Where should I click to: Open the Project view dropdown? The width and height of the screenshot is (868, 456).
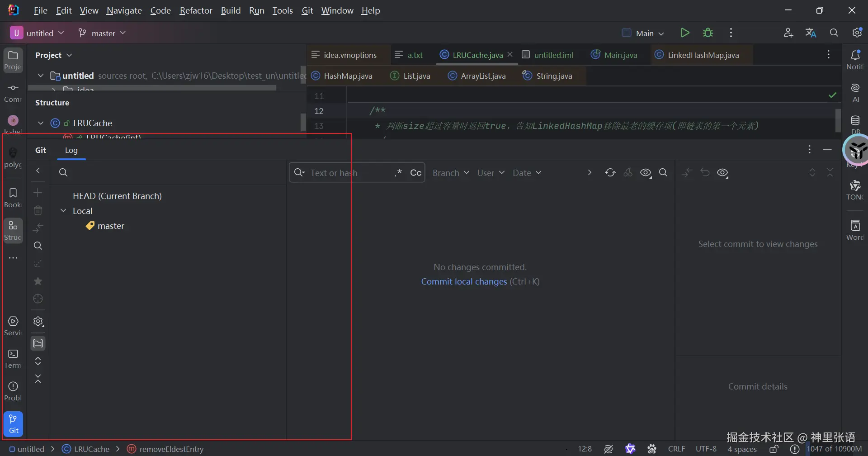[54, 55]
